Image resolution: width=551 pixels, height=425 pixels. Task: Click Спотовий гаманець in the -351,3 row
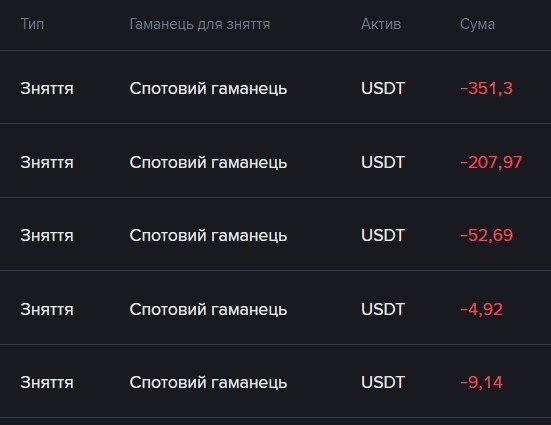click(208, 88)
